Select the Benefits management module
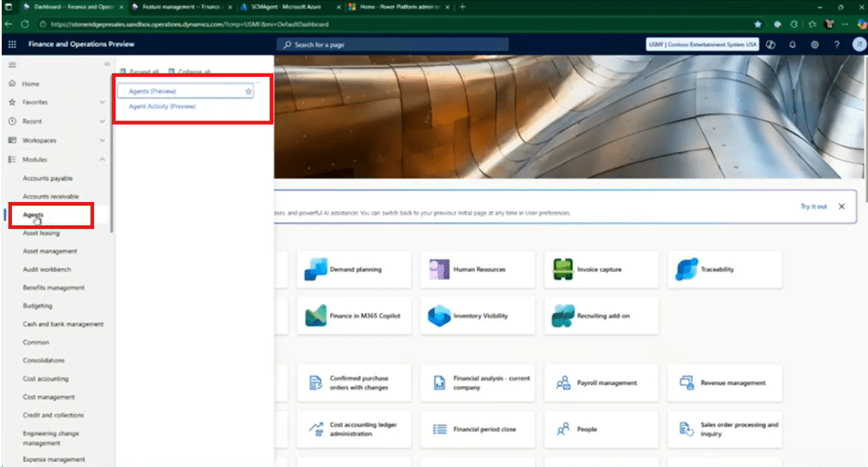Image resolution: width=868 pixels, height=467 pixels. (x=54, y=287)
